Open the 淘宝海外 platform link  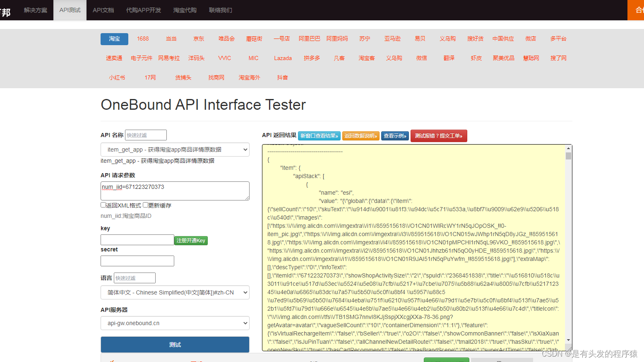(250, 78)
